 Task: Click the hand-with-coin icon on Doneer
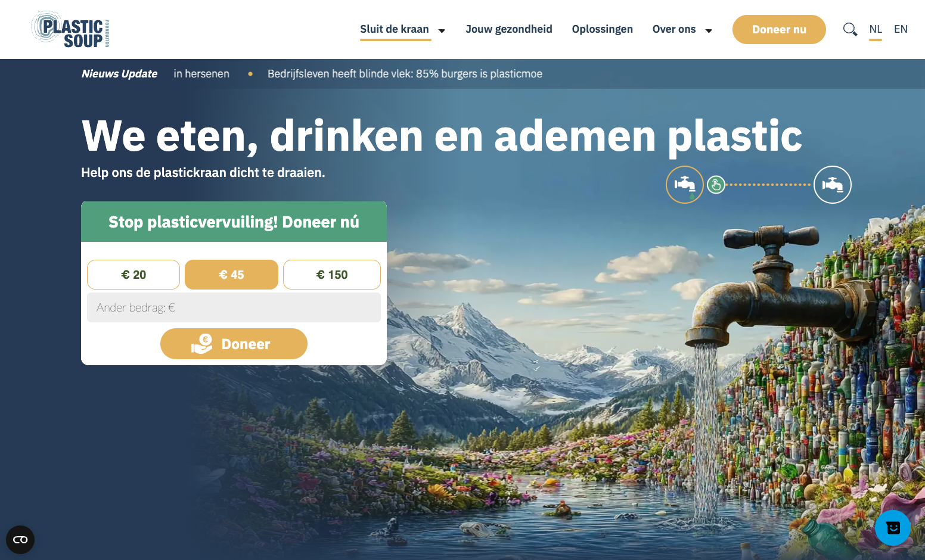coord(202,344)
